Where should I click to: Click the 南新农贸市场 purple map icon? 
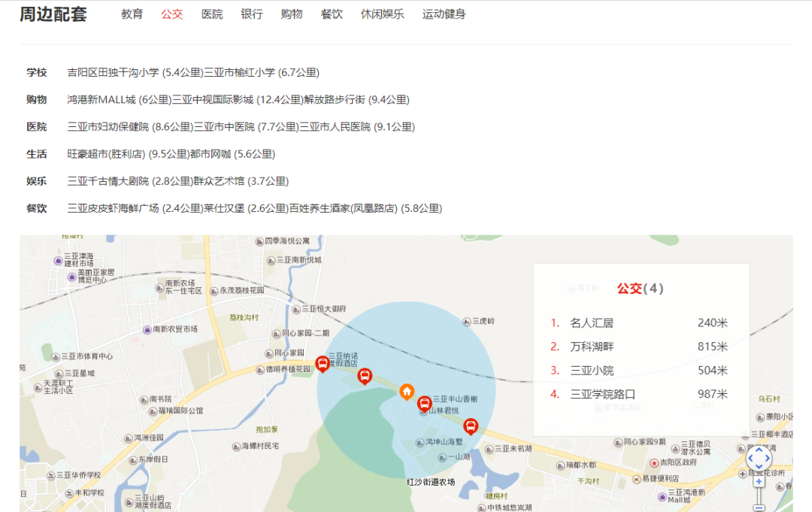pyautogui.click(x=147, y=330)
